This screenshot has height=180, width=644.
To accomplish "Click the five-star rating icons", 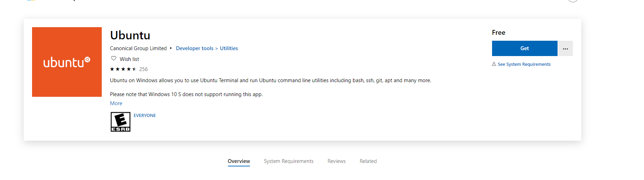I will click(x=123, y=69).
